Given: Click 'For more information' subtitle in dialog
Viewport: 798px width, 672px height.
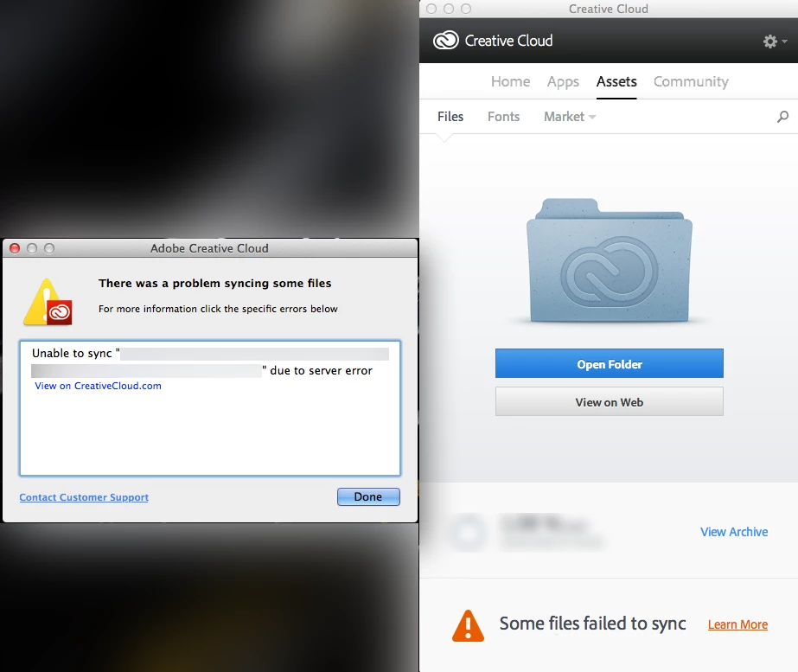Looking at the screenshot, I should (x=218, y=309).
